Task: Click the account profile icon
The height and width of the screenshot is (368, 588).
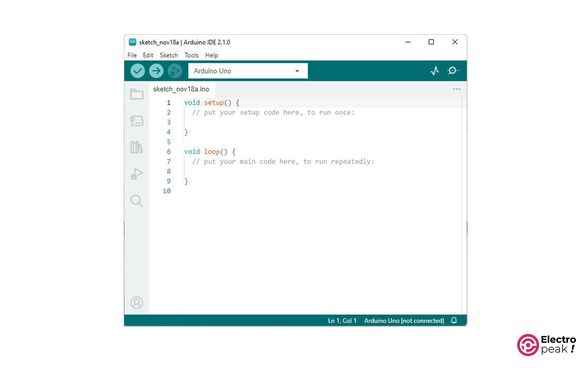Action: (x=137, y=302)
